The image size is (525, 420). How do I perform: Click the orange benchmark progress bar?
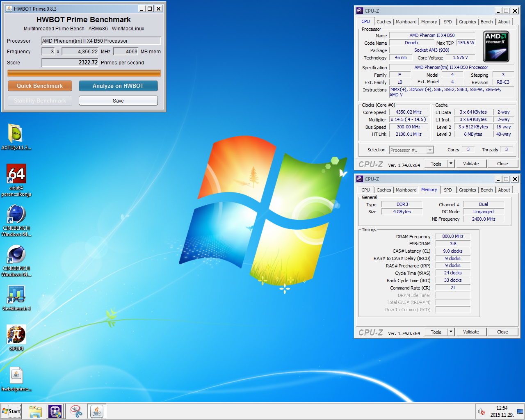tap(84, 73)
